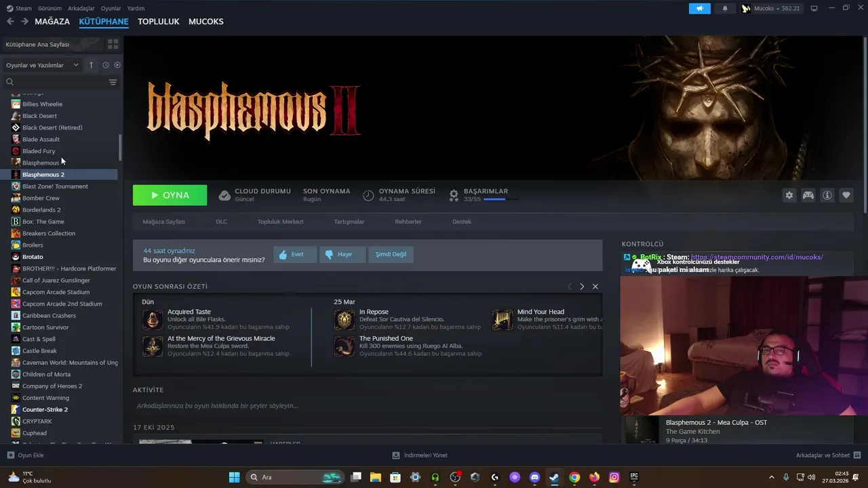Open the Görünüm menu

point(50,8)
